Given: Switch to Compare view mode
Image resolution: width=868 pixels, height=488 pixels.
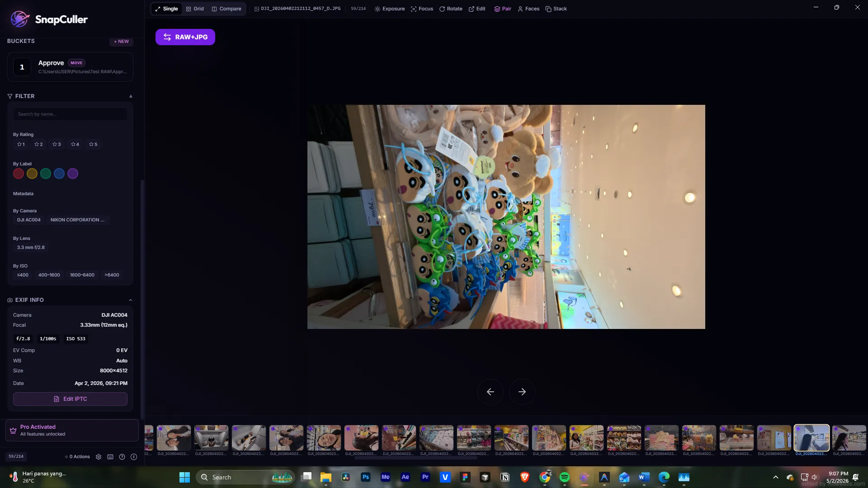Looking at the screenshot, I should point(226,9).
